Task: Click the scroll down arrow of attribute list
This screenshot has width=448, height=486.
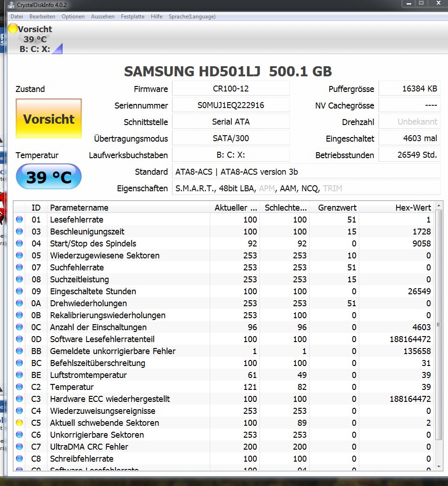Action: [x=438, y=467]
